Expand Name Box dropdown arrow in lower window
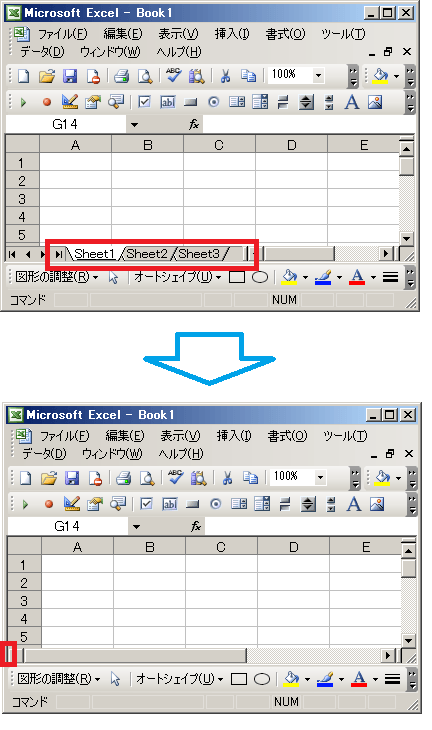432x730 pixels. coord(136,527)
